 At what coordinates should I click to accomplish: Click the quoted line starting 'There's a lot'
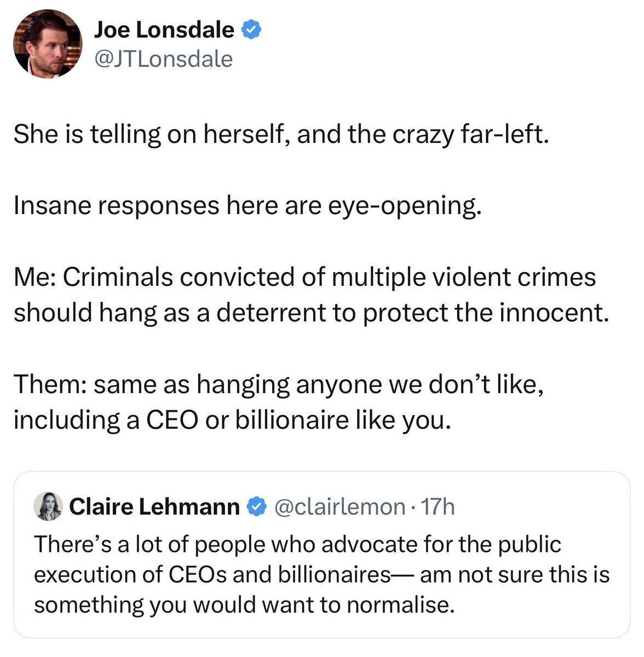(297, 545)
